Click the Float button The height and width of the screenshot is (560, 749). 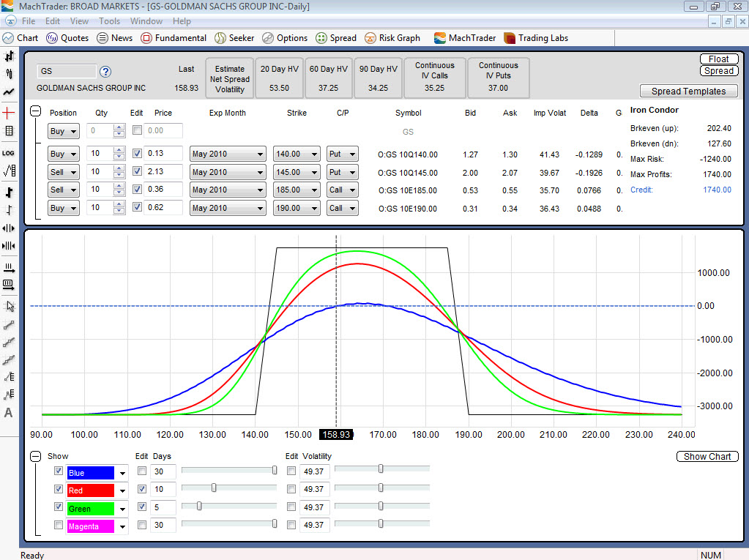pos(719,59)
